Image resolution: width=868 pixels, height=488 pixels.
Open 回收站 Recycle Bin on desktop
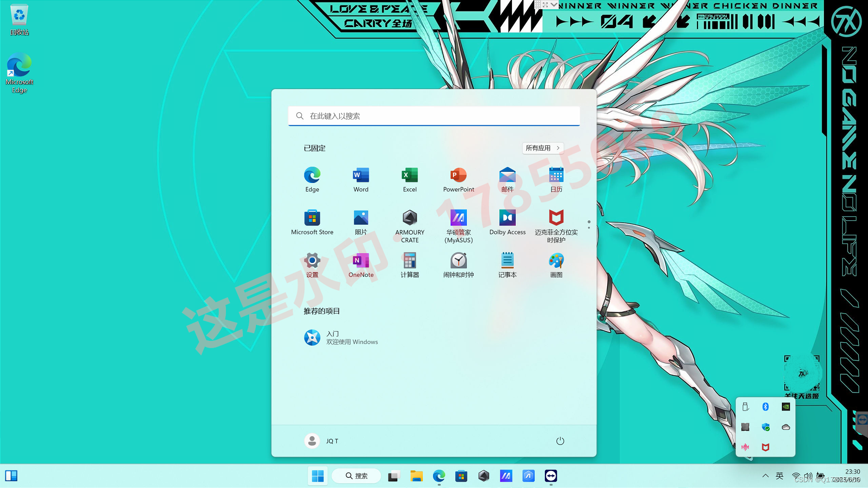coord(19,20)
